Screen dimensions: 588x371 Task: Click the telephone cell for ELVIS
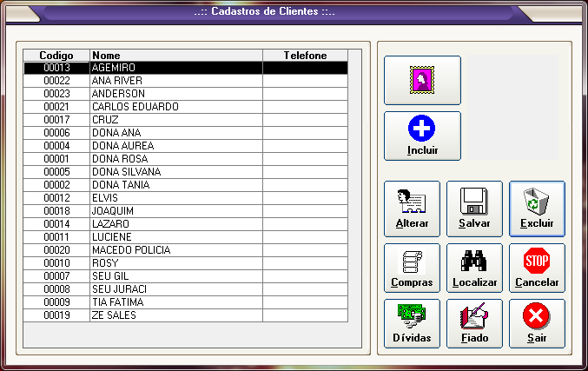pos(305,198)
